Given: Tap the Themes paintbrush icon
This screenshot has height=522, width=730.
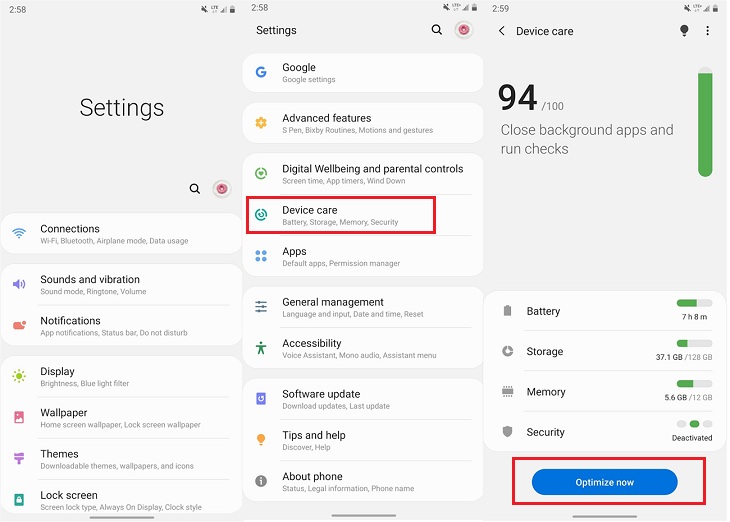Looking at the screenshot, I should click(19, 458).
